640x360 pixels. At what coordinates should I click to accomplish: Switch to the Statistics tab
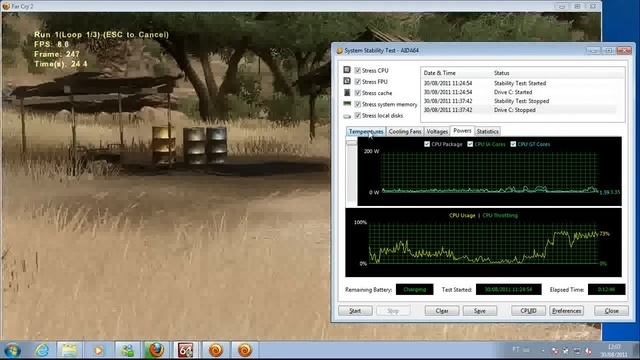487,131
